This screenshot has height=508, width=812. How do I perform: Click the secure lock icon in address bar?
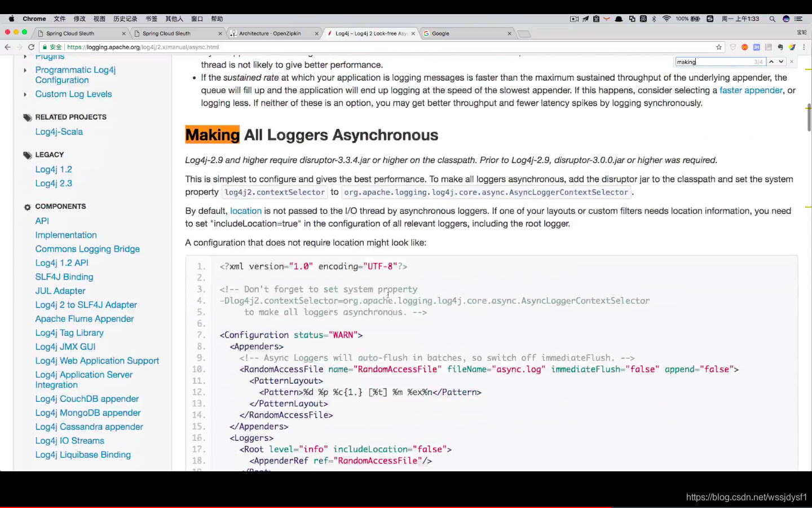pyautogui.click(x=45, y=47)
